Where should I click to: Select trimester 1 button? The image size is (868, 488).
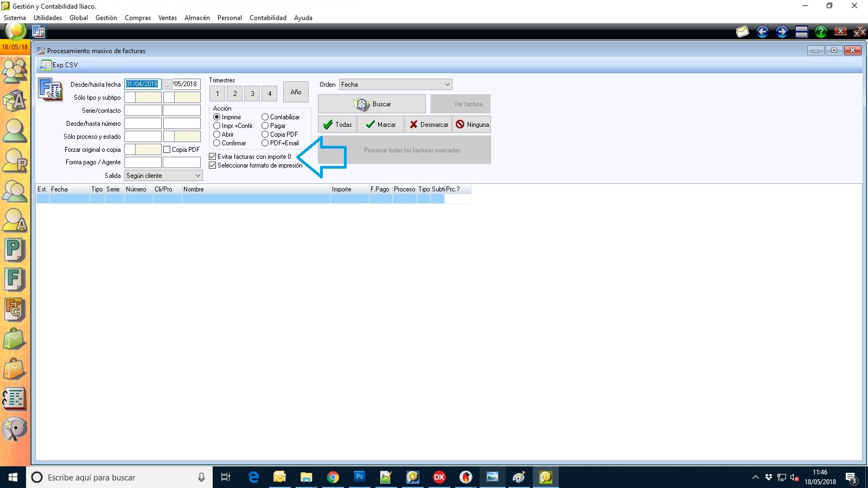218,94
